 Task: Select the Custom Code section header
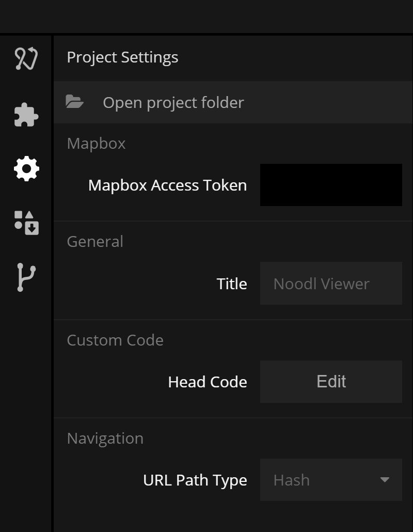click(x=115, y=340)
